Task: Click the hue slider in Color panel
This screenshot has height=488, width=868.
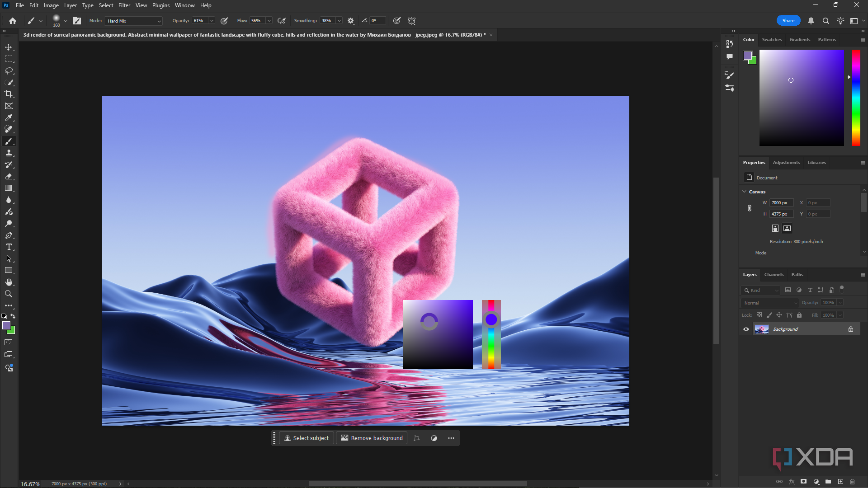Action: (856, 98)
